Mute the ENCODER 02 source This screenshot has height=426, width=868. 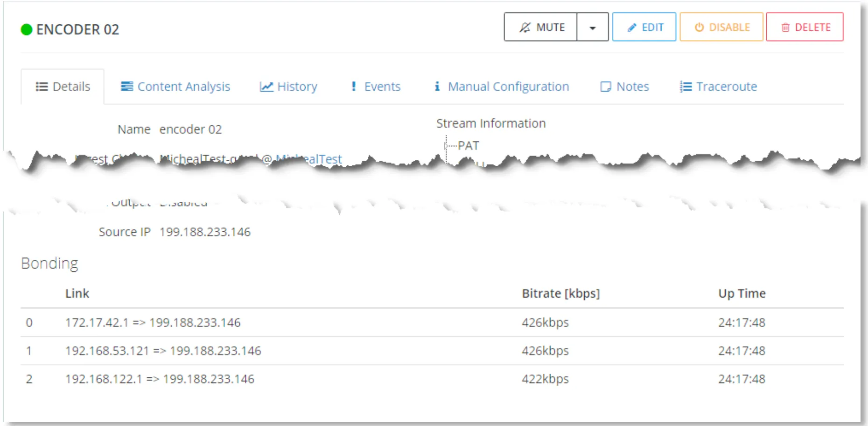(x=540, y=27)
